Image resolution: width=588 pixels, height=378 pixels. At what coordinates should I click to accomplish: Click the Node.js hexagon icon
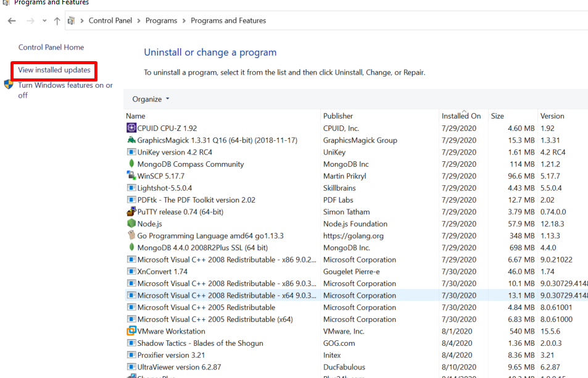[131, 224]
